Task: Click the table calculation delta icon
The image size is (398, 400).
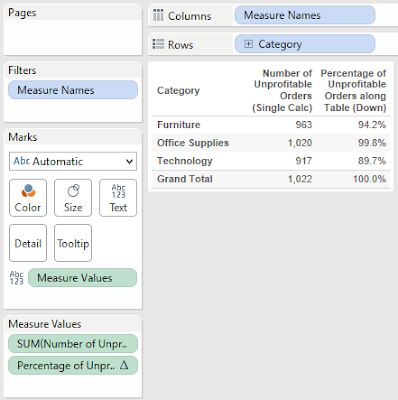Action: [x=124, y=365]
